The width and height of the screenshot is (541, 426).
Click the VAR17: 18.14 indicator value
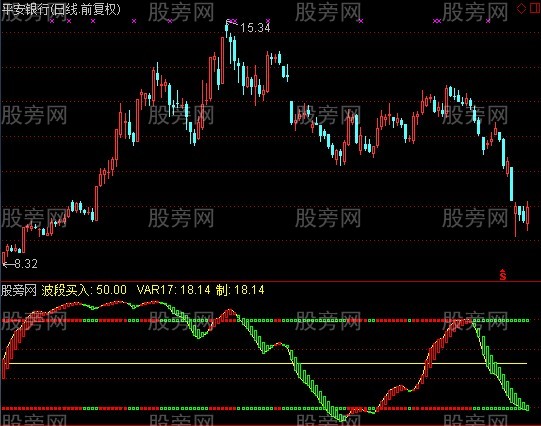coord(173,290)
